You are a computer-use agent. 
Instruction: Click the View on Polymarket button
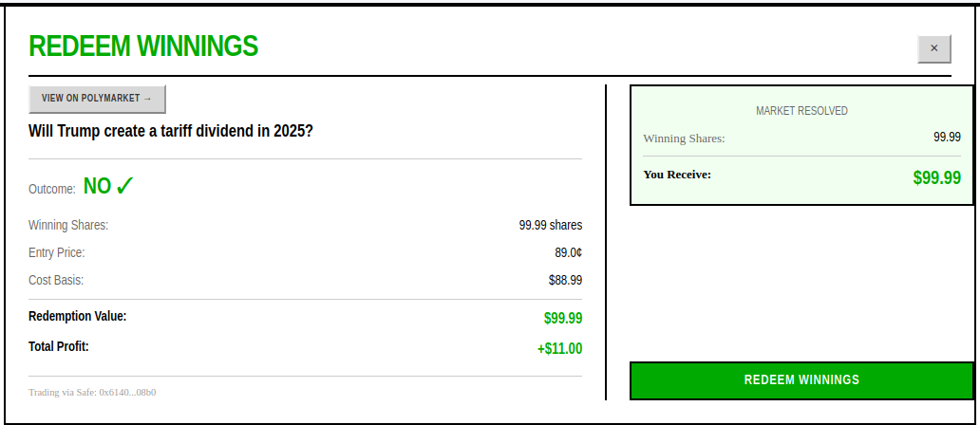click(97, 99)
